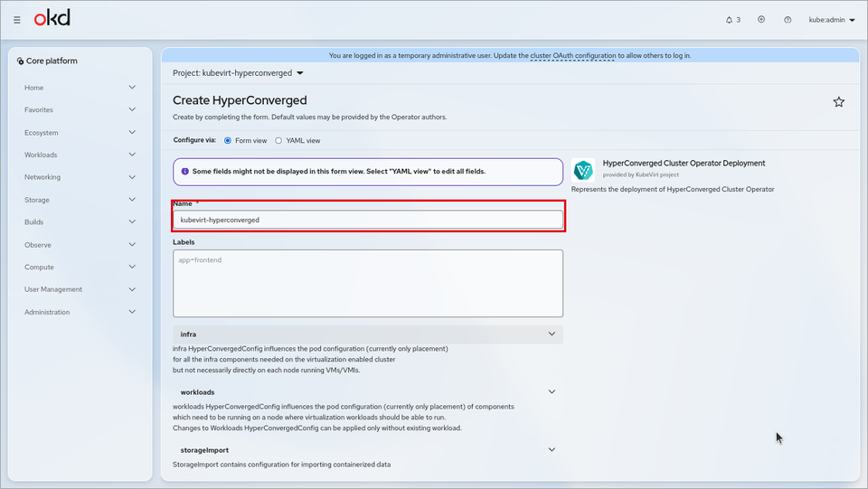Click the Name input field
The image size is (868, 489).
tap(368, 220)
